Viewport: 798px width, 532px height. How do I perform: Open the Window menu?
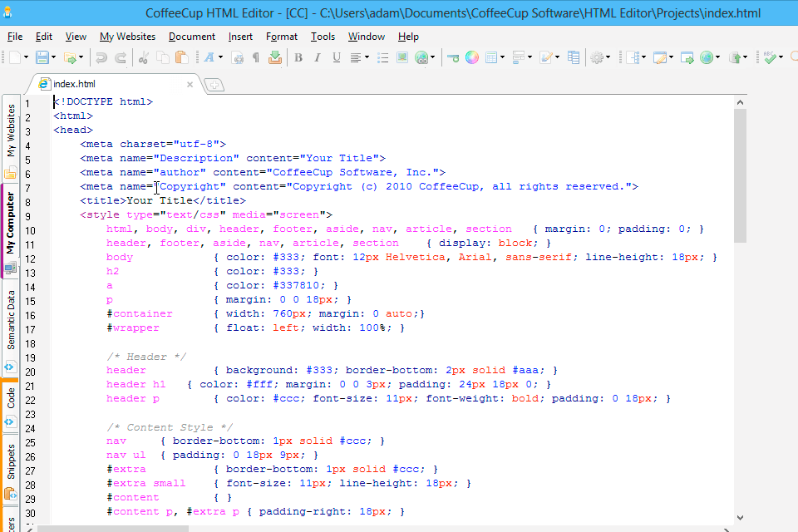pos(367,37)
